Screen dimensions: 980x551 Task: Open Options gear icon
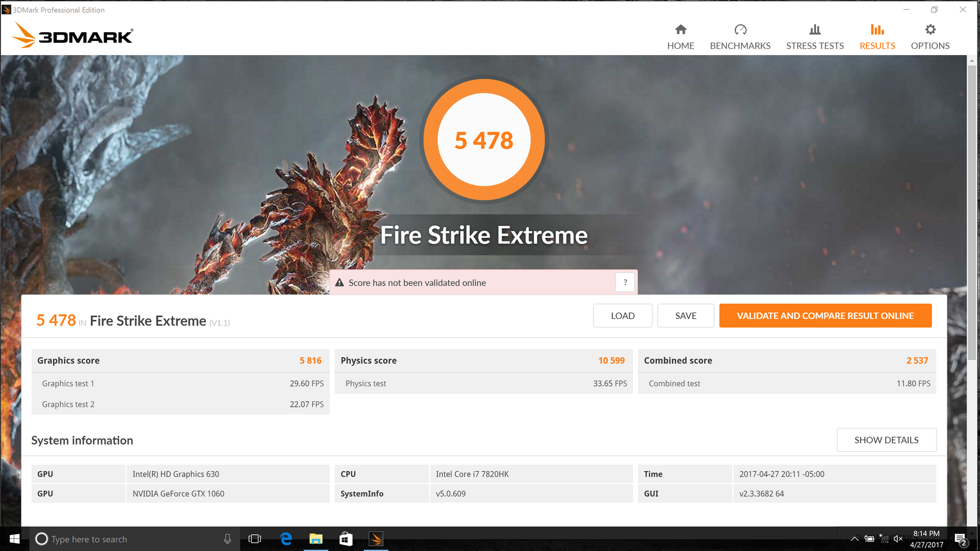pyautogui.click(x=930, y=30)
